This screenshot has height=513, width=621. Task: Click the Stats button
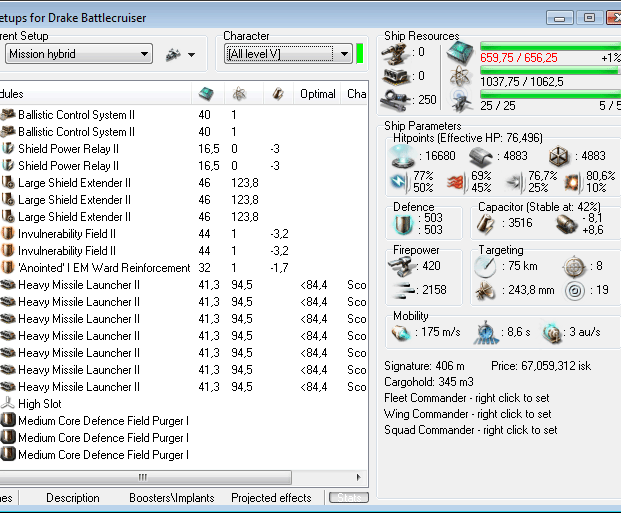349,498
